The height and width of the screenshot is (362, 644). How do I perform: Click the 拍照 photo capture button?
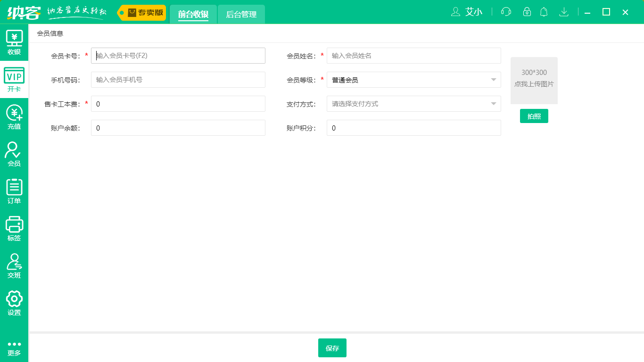534,115
